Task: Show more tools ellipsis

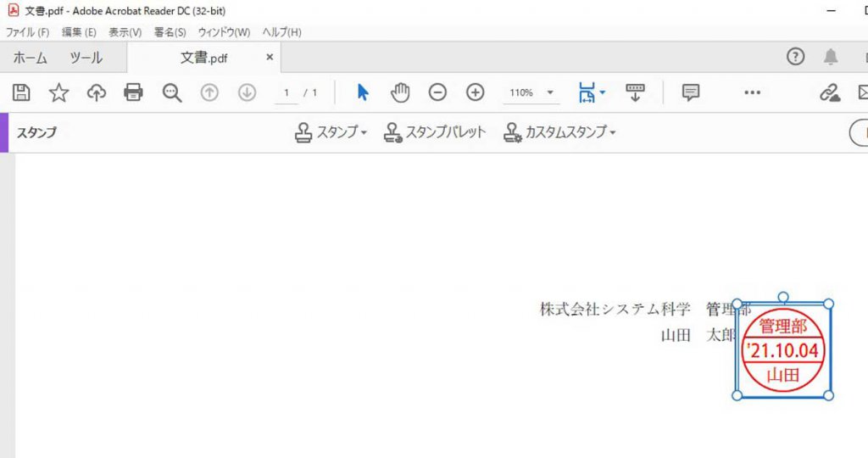Action: coord(753,92)
